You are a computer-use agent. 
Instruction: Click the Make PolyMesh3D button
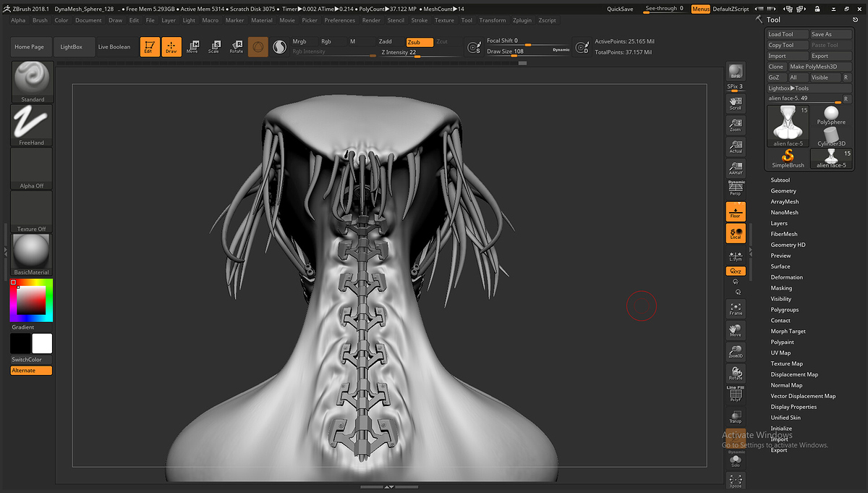tap(820, 67)
